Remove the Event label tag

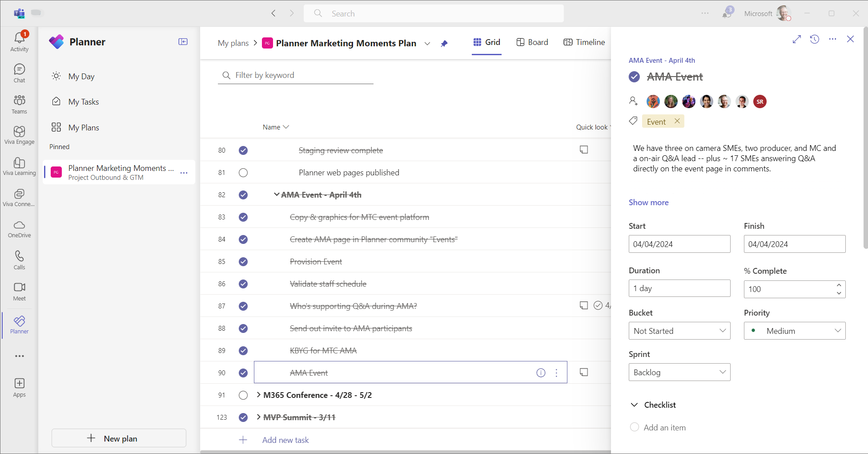coord(677,121)
